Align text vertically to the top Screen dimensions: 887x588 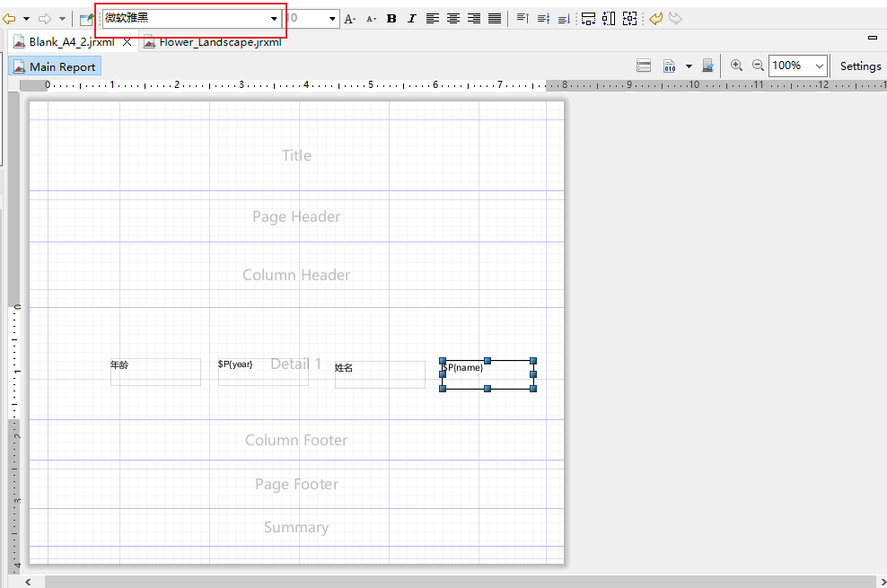[x=523, y=19]
